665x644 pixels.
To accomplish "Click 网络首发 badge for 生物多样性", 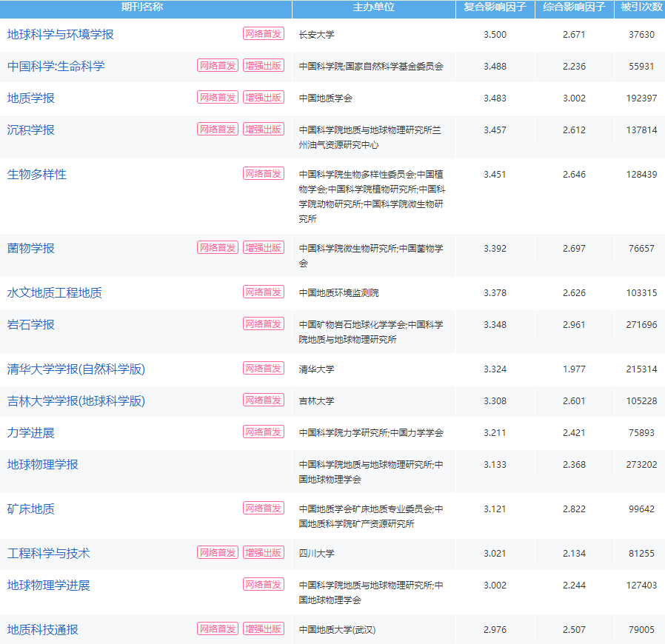I will 264,173.
